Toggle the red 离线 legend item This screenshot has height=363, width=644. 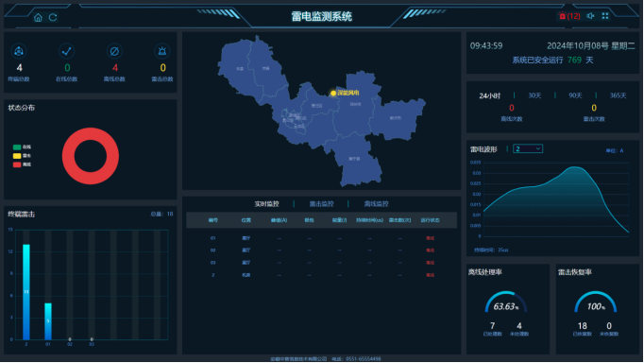(22, 164)
